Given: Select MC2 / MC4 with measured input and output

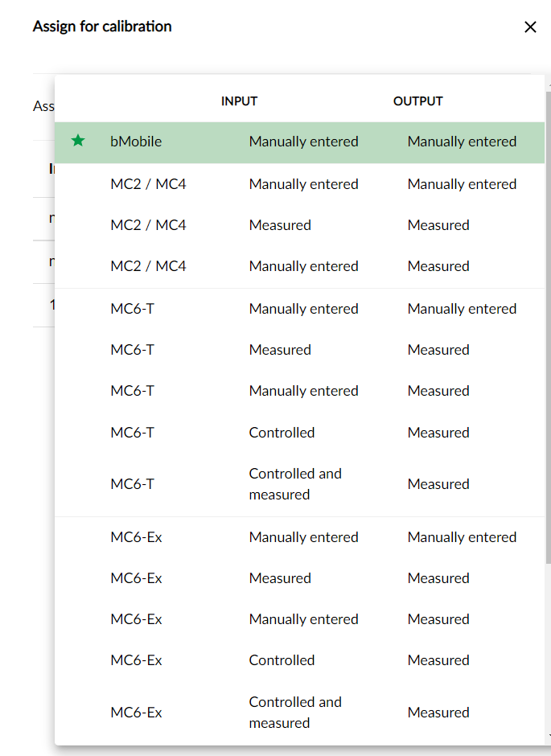Looking at the screenshot, I should coord(299,225).
